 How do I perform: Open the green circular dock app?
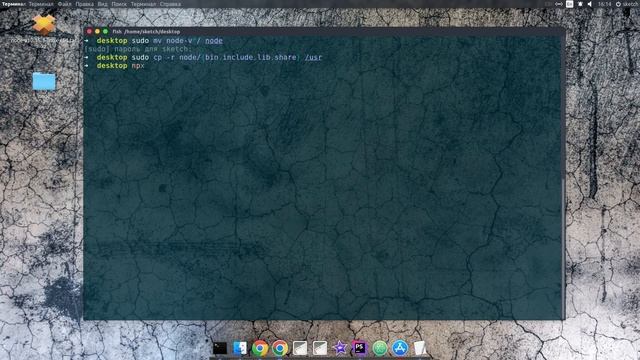point(380,348)
